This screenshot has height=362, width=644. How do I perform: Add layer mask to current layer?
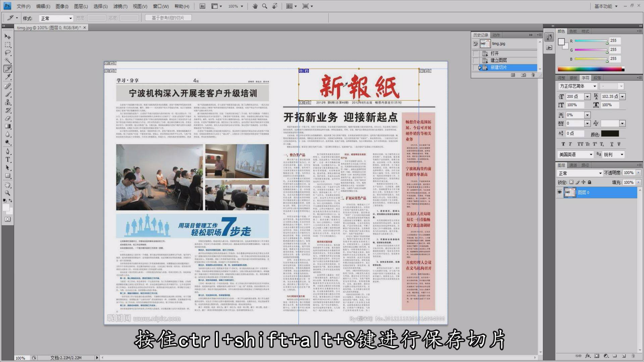pos(597,356)
